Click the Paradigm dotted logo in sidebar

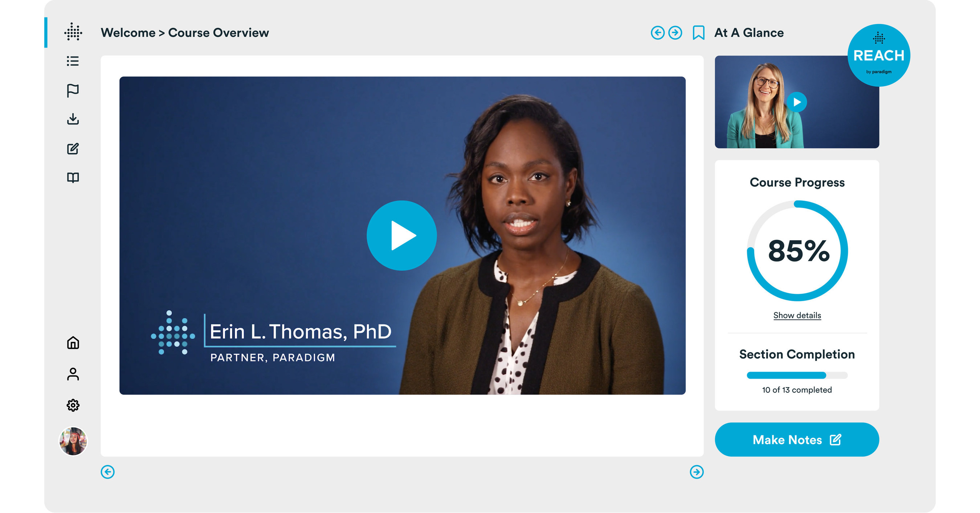pyautogui.click(x=73, y=32)
